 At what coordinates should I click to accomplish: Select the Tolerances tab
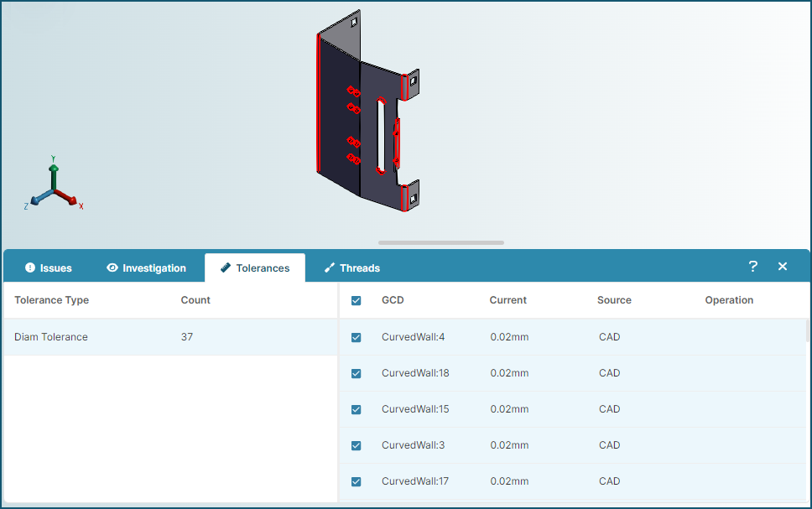click(x=255, y=268)
